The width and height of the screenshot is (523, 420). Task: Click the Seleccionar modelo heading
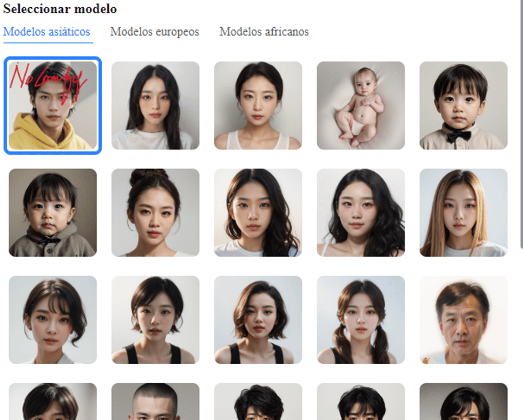[60, 9]
